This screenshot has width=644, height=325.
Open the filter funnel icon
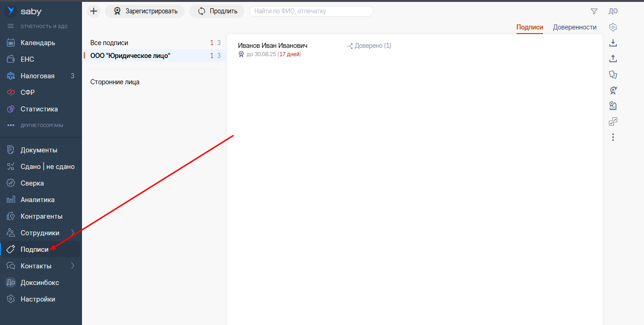(594, 11)
